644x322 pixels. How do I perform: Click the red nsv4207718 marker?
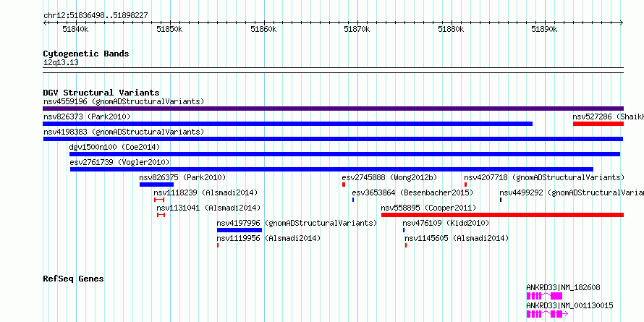(466, 185)
